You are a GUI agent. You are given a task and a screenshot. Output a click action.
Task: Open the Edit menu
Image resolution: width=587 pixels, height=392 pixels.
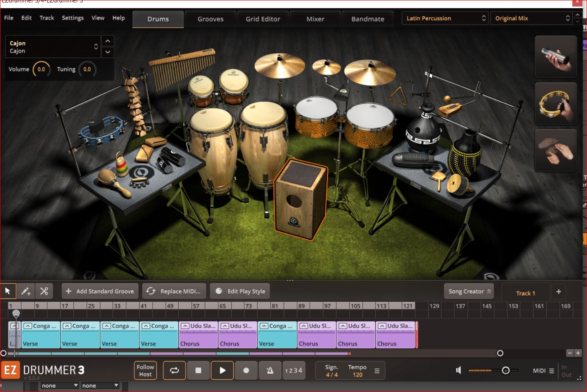point(26,18)
